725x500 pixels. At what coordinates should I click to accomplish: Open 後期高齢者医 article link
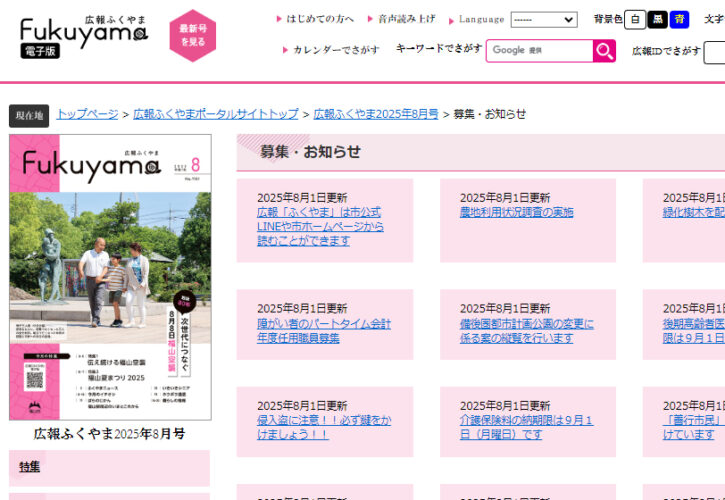coord(694,331)
